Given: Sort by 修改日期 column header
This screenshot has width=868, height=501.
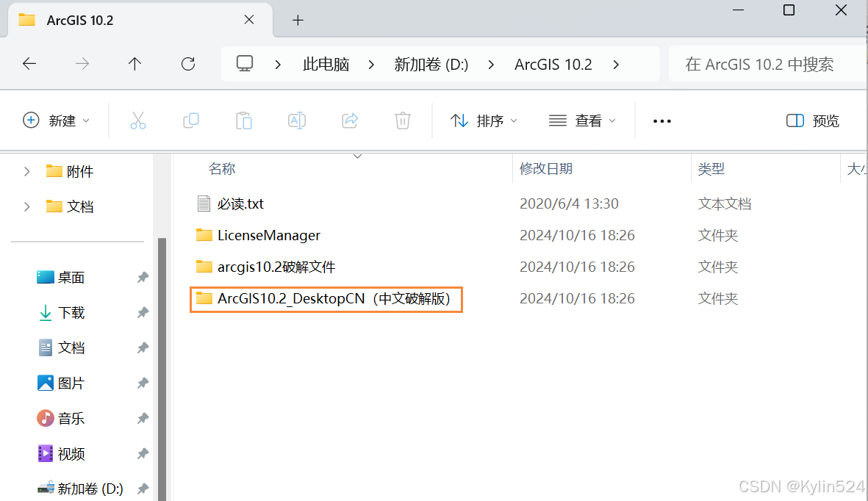Looking at the screenshot, I should click(x=546, y=169).
